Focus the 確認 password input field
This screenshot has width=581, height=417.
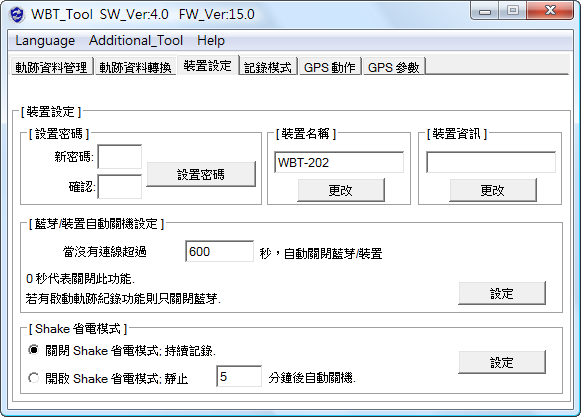point(120,187)
